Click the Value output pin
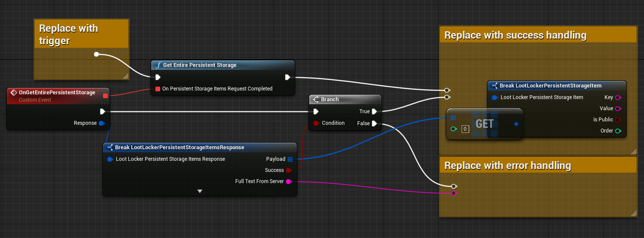The height and width of the screenshot is (238, 644). 618,108
